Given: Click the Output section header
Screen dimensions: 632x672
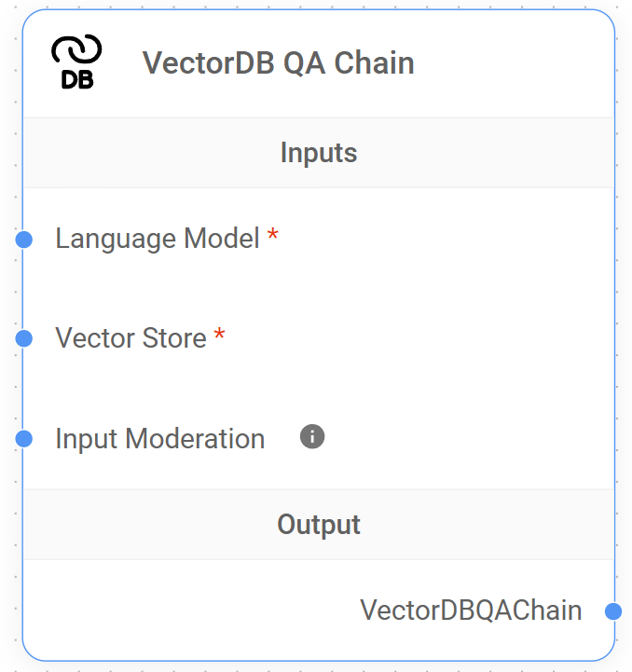Looking at the screenshot, I should click(319, 525).
